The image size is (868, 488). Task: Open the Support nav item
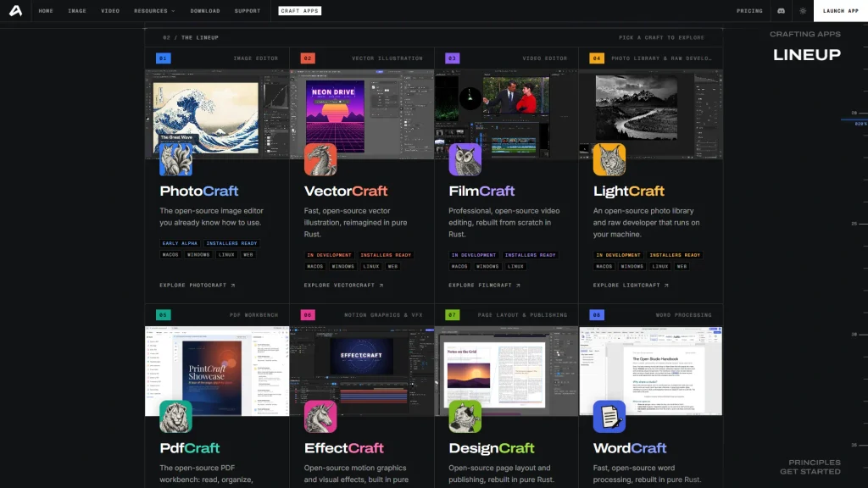(x=248, y=11)
